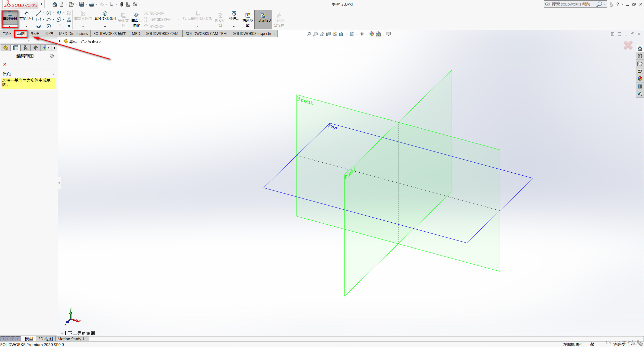Screen dimensions: 644x347
Task: Cancel sketch with the red X button
Action: click(5, 64)
